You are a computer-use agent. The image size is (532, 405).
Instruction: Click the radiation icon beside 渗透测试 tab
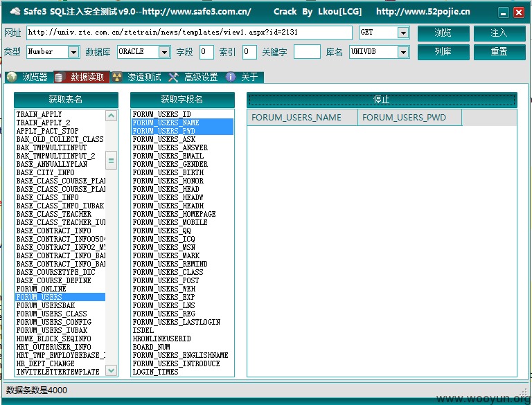117,77
